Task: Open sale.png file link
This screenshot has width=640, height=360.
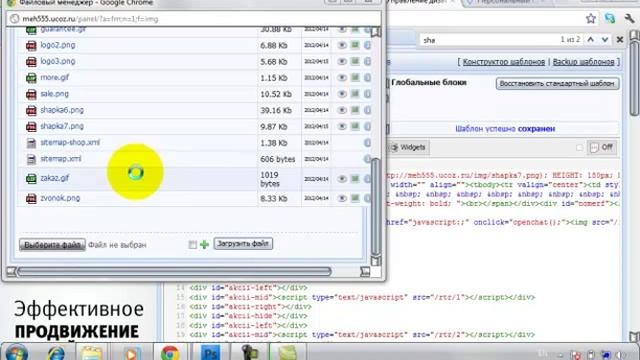Action: point(54,93)
